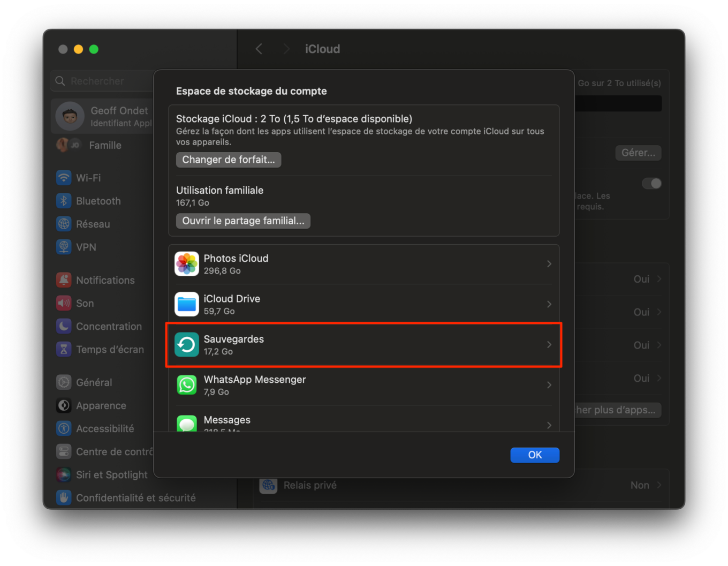Expand the Sauvegardes row chevron
Screen dimensions: 728x566
(x=549, y=344)
